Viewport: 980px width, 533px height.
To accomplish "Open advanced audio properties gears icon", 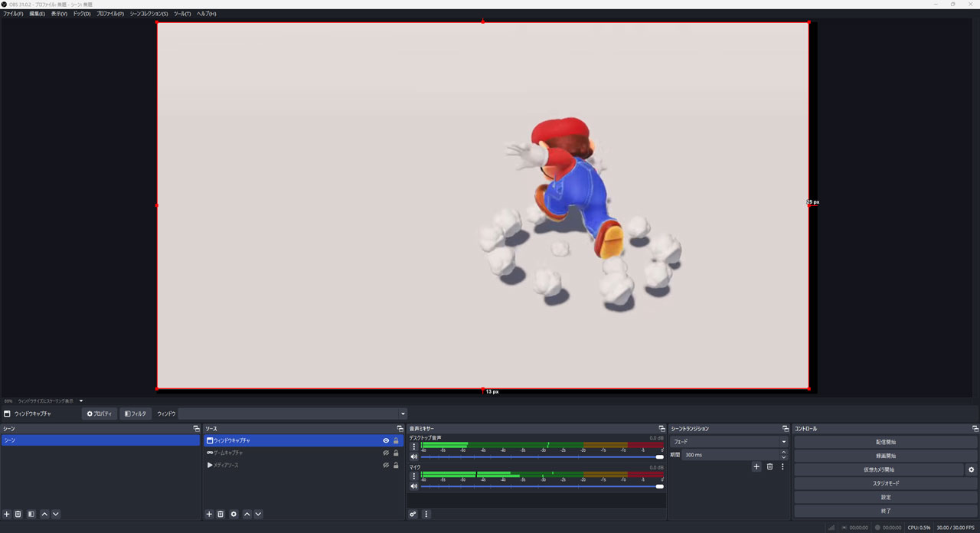I will [x=413, y=514].
